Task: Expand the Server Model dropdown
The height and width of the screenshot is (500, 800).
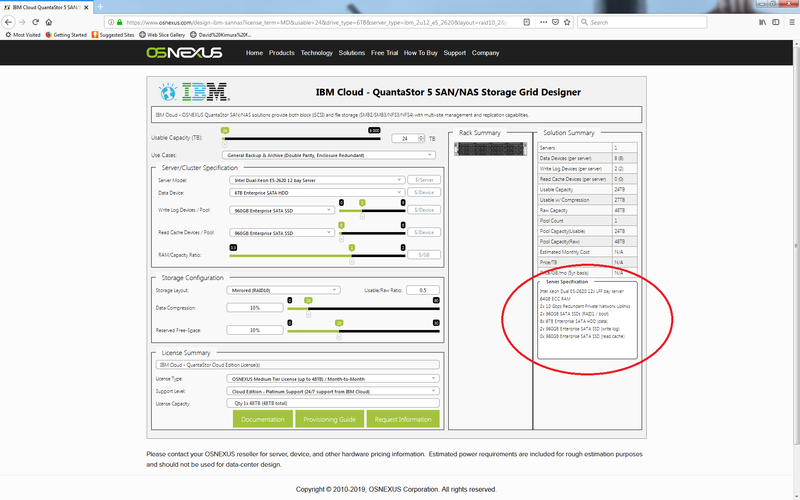Action: pos(317,180)
